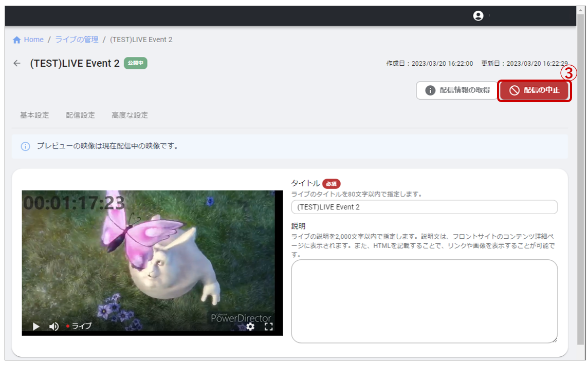Click the info icon on the preview notice
Image resolution: width=588 pixels, height=365 pixels.
pyautogui.click(x=25, y=147)
